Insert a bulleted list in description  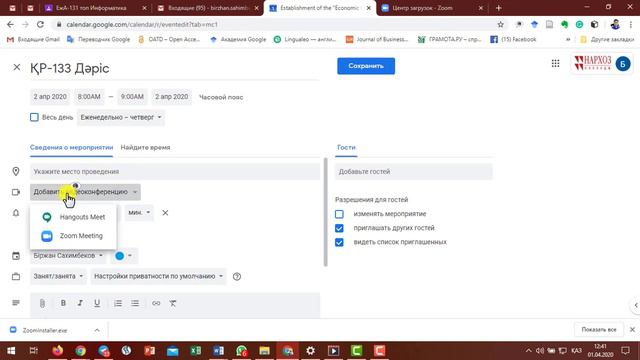pos(135,303)
